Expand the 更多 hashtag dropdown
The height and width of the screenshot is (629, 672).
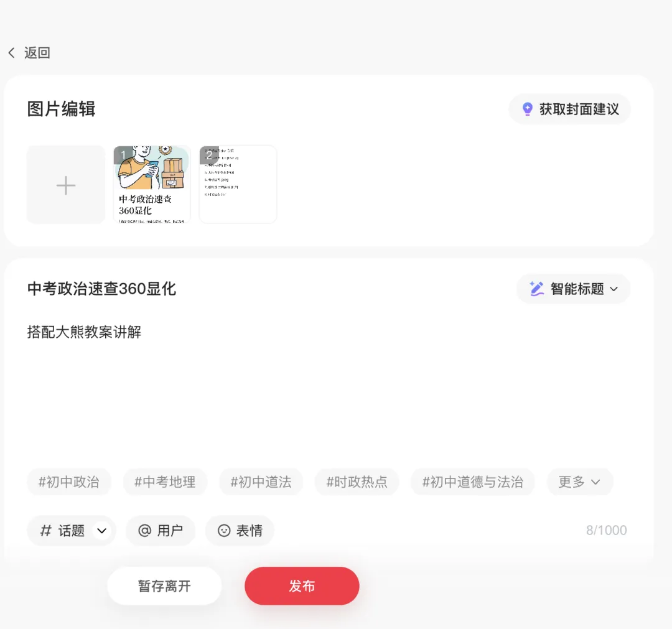579,482
